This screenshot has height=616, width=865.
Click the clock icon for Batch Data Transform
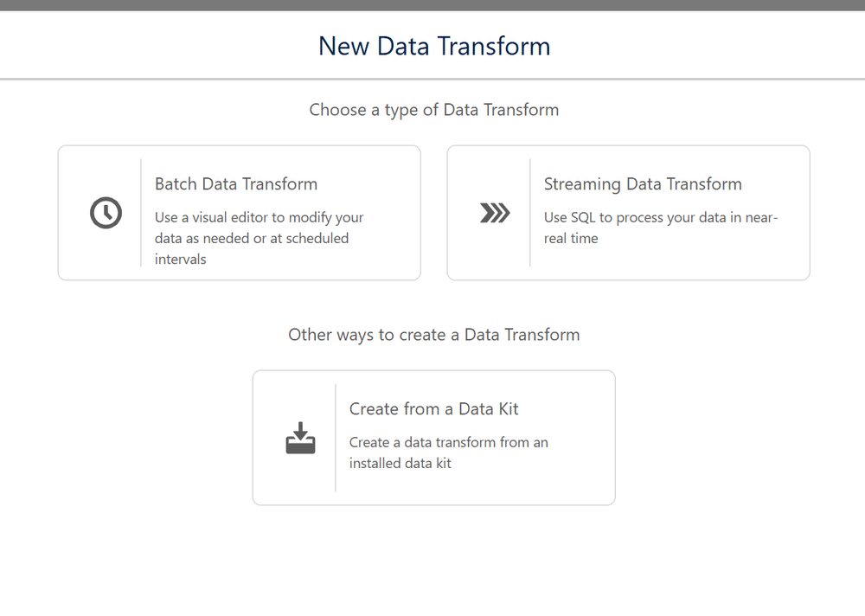[106, 213]
